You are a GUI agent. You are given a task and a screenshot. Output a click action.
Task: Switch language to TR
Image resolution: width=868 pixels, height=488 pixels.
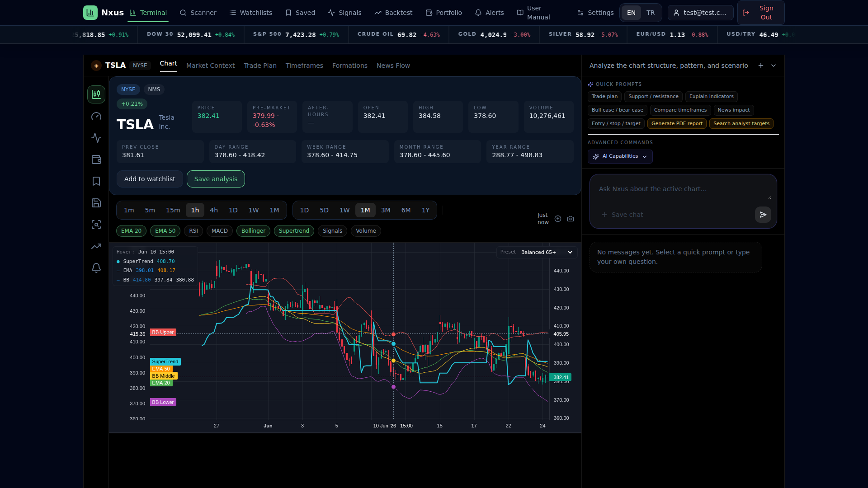pyautogui.click(x=651, y=13)
